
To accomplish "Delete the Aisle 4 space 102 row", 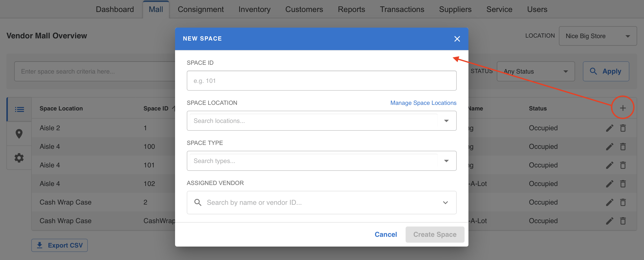I will point(623,184).
